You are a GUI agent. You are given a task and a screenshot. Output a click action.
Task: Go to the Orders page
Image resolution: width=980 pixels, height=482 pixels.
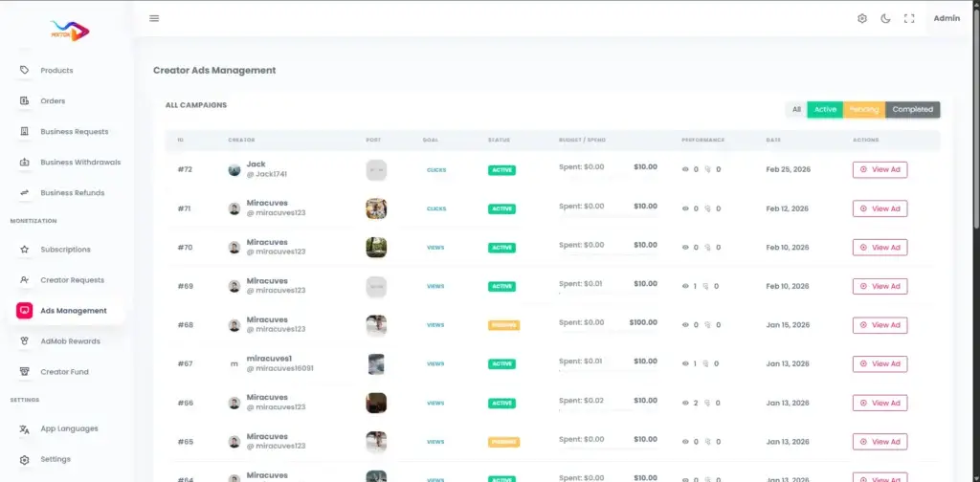click(54, 101)
